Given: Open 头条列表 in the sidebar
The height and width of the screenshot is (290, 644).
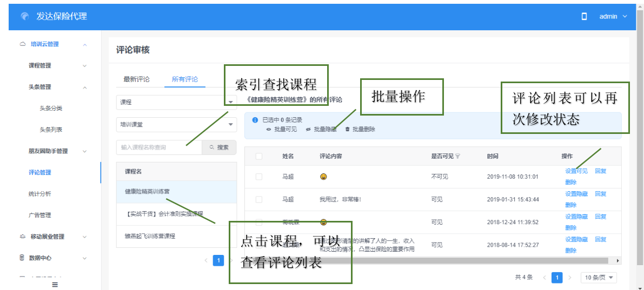Looking at the screenshot, I should (x=51, y=130).
